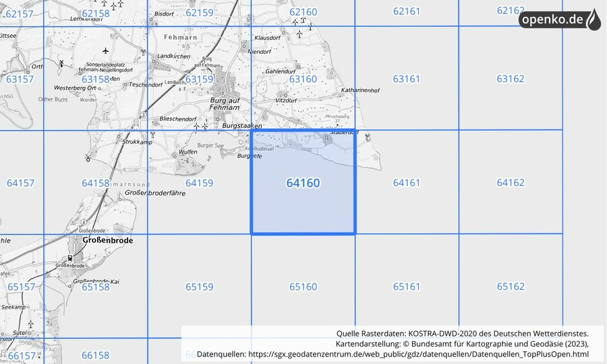Select grid cell 64161
The height and width of the screenshot is (364, 607).
[x=407, y=183]
